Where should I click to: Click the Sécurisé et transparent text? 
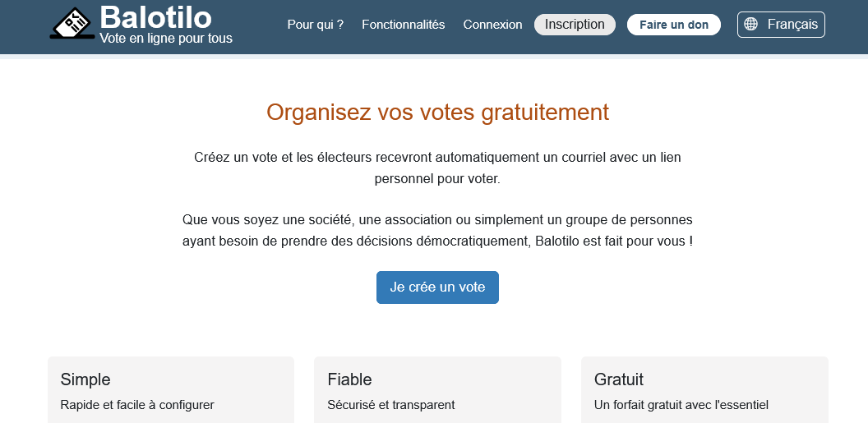click(390, 405)
